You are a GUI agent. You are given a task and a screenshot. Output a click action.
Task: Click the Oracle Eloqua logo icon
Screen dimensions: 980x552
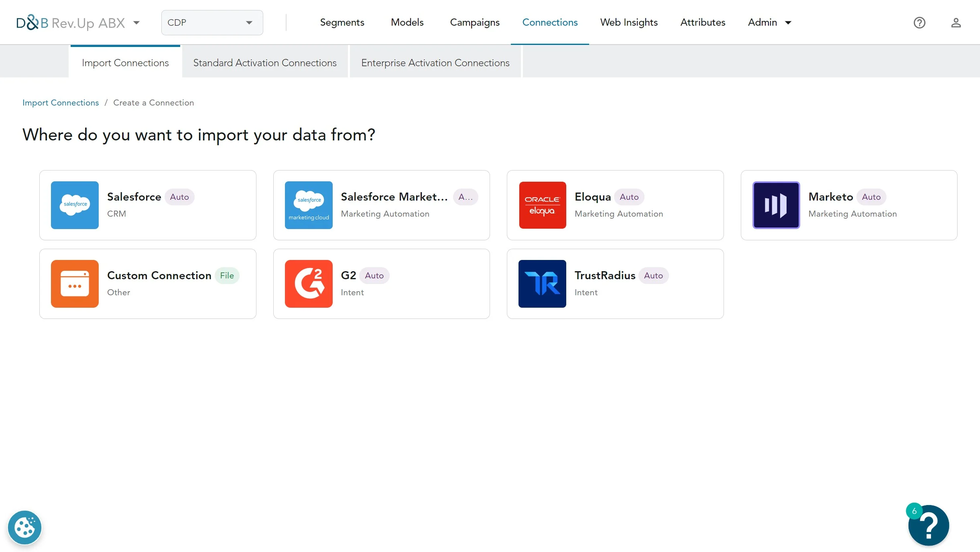coord(542,205)
